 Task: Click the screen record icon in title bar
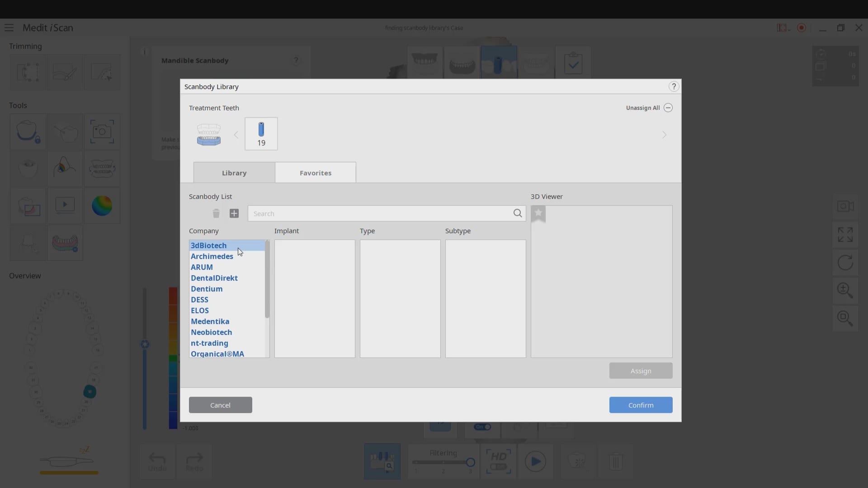pos(802,28)
